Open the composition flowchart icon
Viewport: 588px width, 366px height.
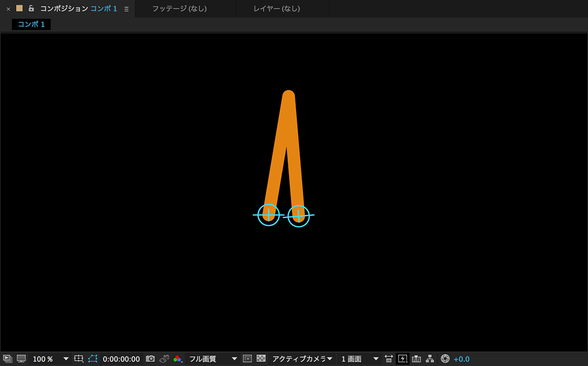[430, 359]
